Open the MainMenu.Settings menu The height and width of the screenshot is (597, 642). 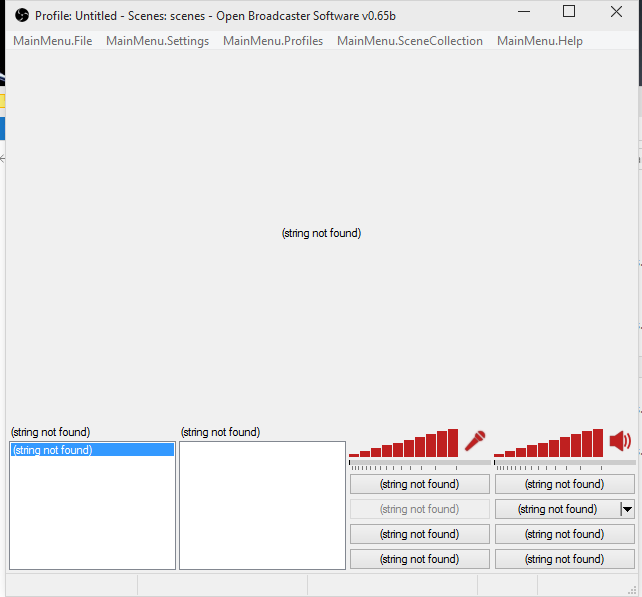[x=158, y=41]
